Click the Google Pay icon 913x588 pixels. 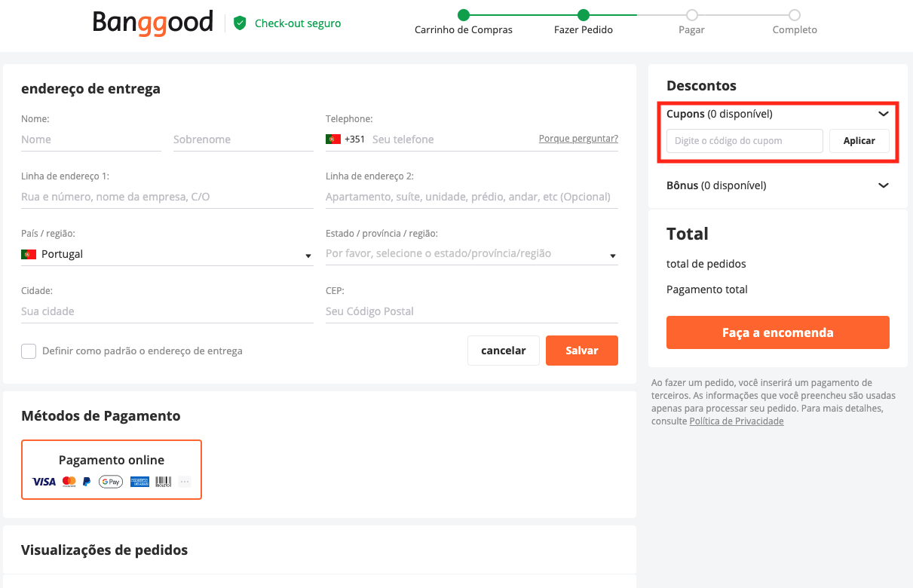pyautogui.click(x=111, y=482)
